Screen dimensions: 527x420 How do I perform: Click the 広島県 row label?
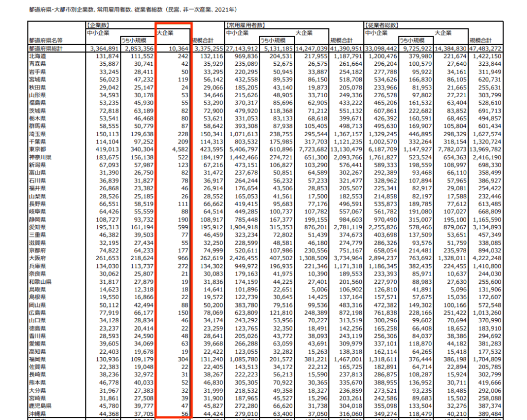[x=37, y=313]
